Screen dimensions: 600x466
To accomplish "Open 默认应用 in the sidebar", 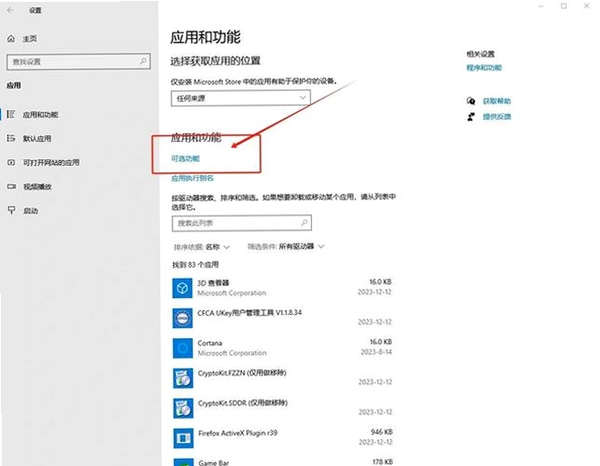I will tap(37, 138).
